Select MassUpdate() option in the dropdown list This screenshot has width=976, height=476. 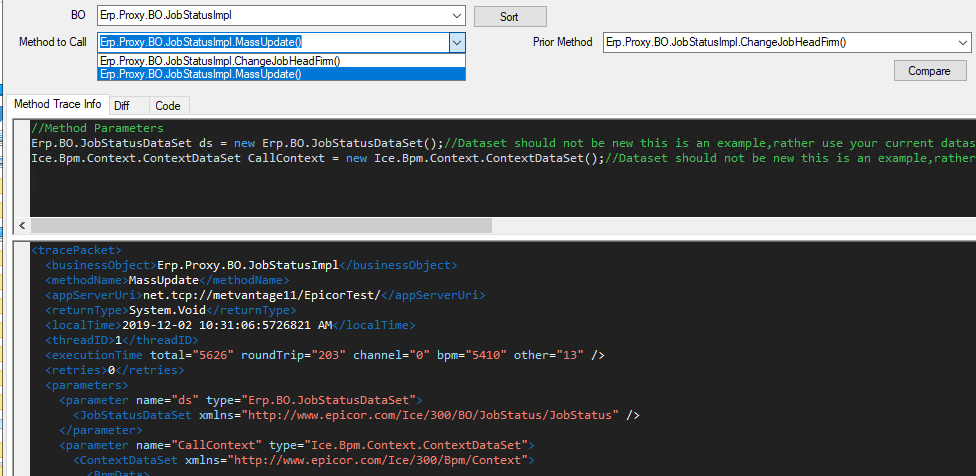pos(281,74)
